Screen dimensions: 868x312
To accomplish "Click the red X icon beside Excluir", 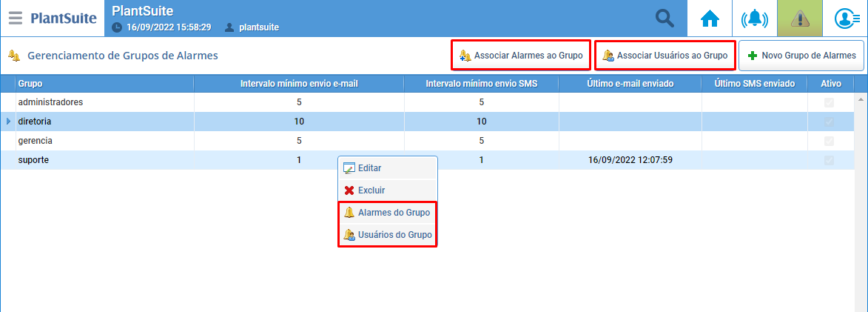I will coord(349,190).
